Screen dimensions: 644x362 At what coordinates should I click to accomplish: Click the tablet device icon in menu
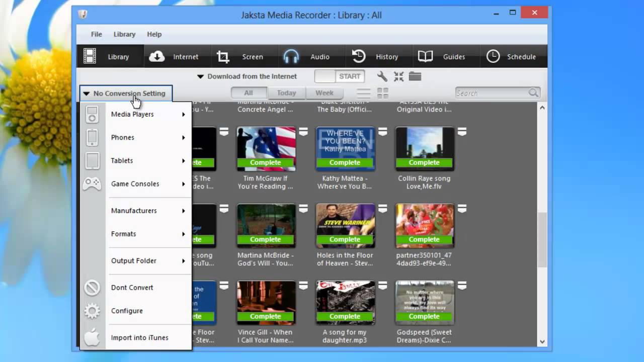(x=92, y=161)
